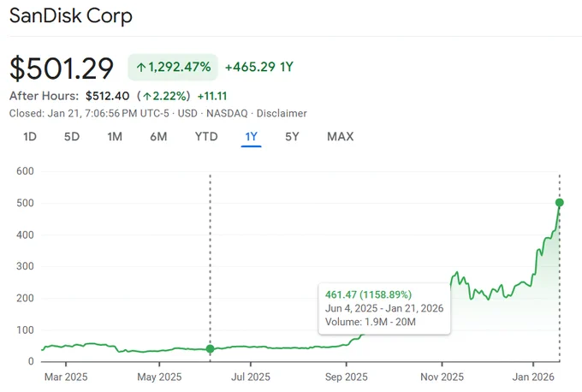The width and height of the screenshot is (582, 392).
Task: Click the Jan 2026 axis label
Action: (x=533, y=377)
